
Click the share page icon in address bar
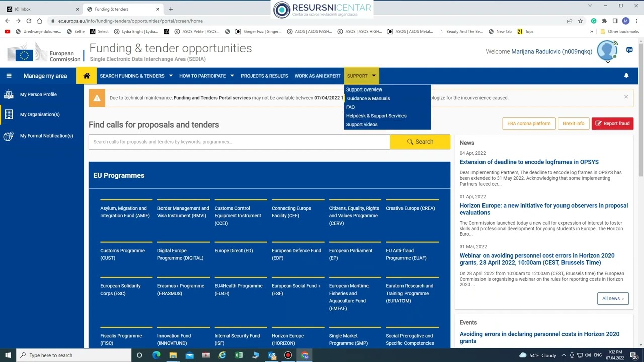(x=569, y=21)
